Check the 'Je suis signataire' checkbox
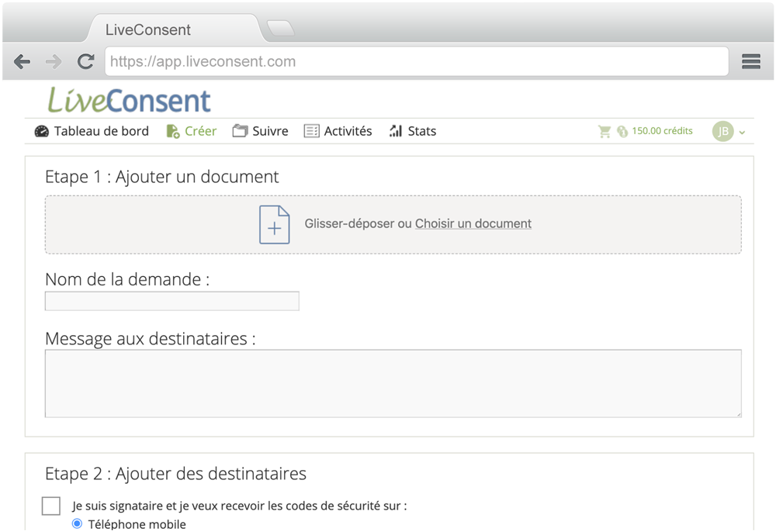This screenshot has width=776, height=532. pyautogui.click(x=51, y=506)
